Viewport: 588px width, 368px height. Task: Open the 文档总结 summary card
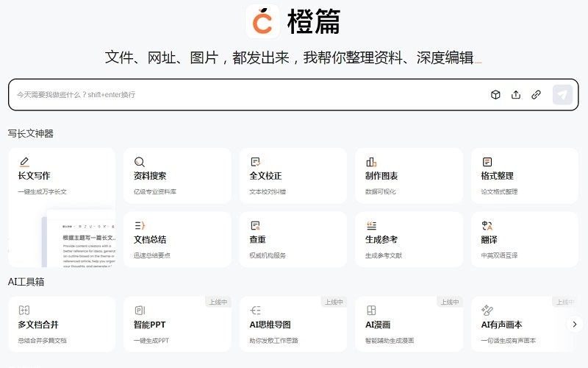pyautogui.click(x=177, y=240)
